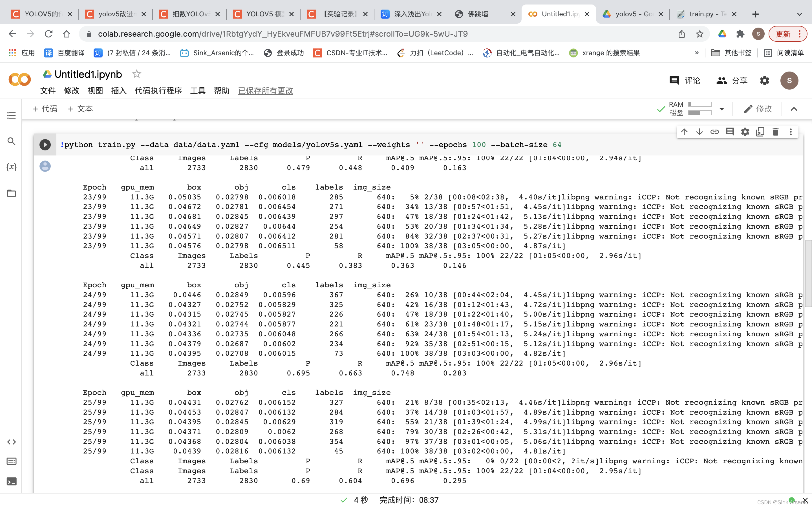The width and height of the screenshot is (812, 507).
Task: Expand the account profile menu
Action: (x=759, y=34)
